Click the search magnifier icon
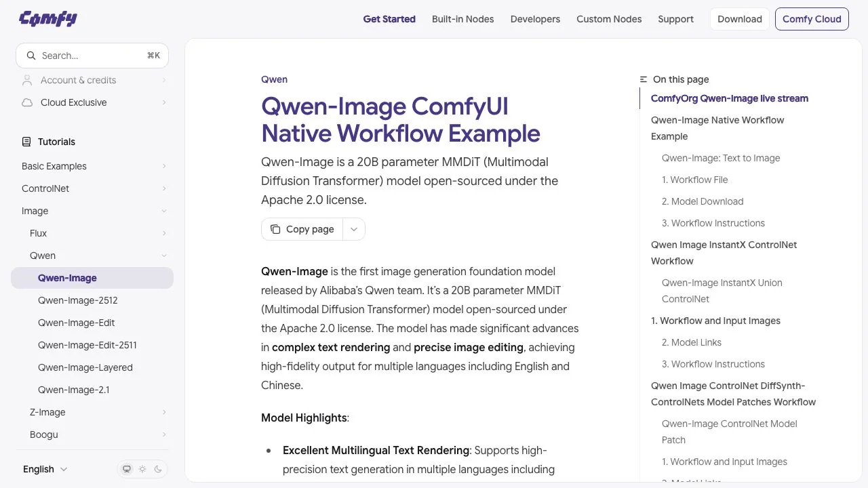Screen dimensions: 868x488 coord(31,56)
